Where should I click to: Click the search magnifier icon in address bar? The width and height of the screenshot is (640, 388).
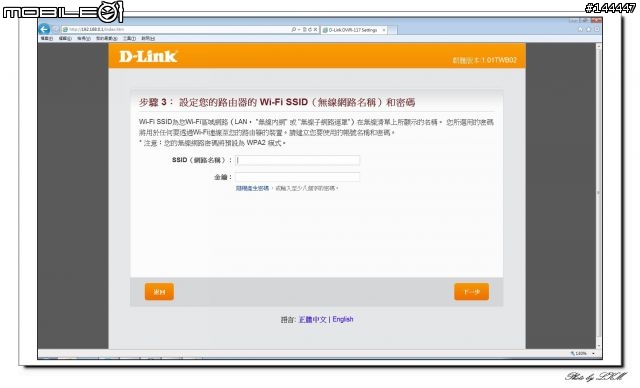pyautogui.click(x=293, y=30)
